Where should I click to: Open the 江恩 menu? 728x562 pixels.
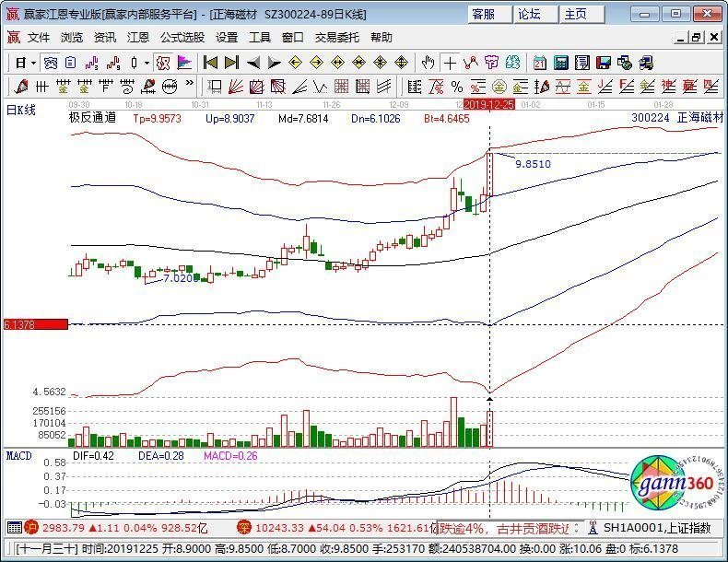[138, 37]
